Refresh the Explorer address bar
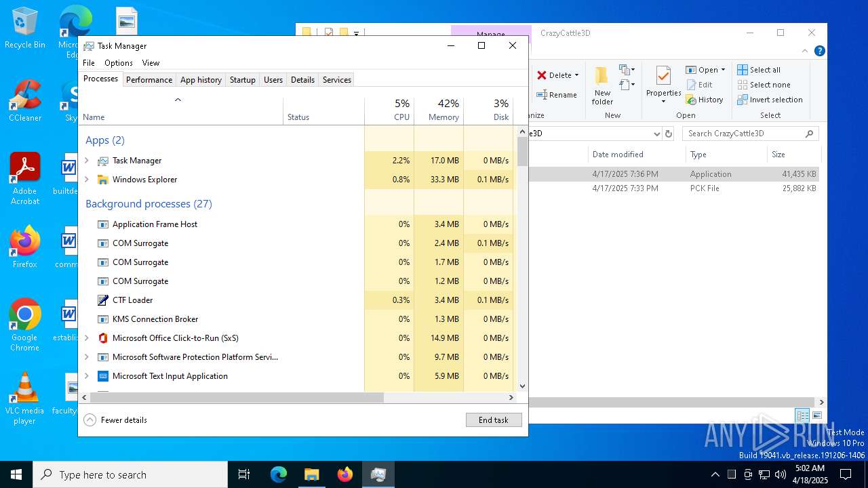The image size is (868, 488). pyautogui.click(x=669, y=134)
